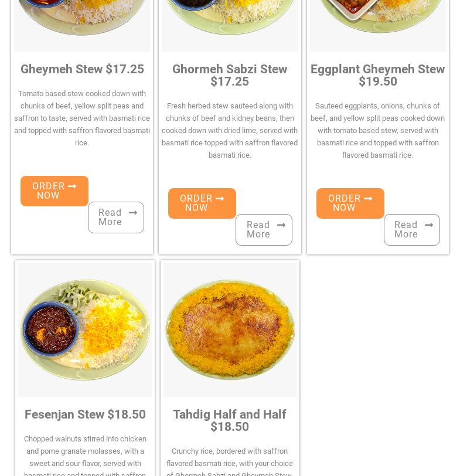Open the Tahdig Half and Half photo
Viewport: 460px width, 476px height.
[x=230, y=329]
